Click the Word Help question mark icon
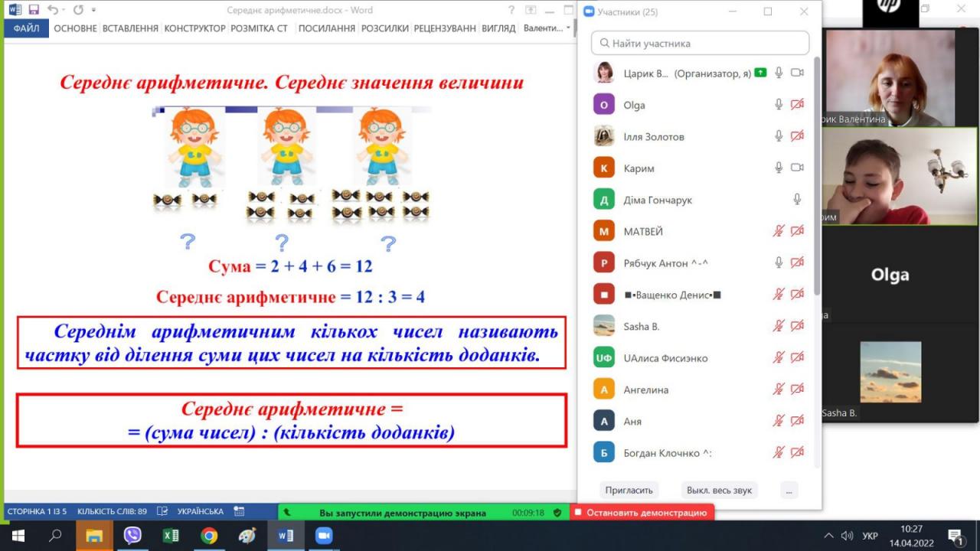980x551 pixels. 511,11
